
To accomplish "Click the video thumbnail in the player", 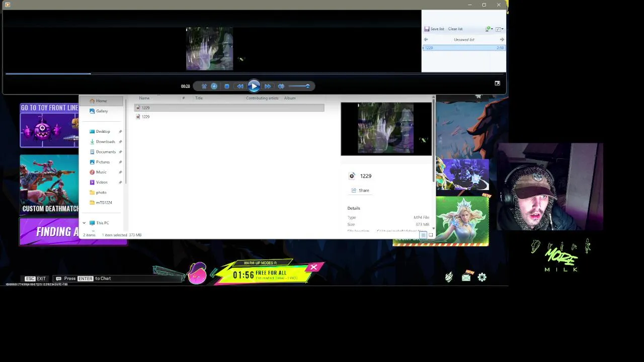I will pos(209,49).
